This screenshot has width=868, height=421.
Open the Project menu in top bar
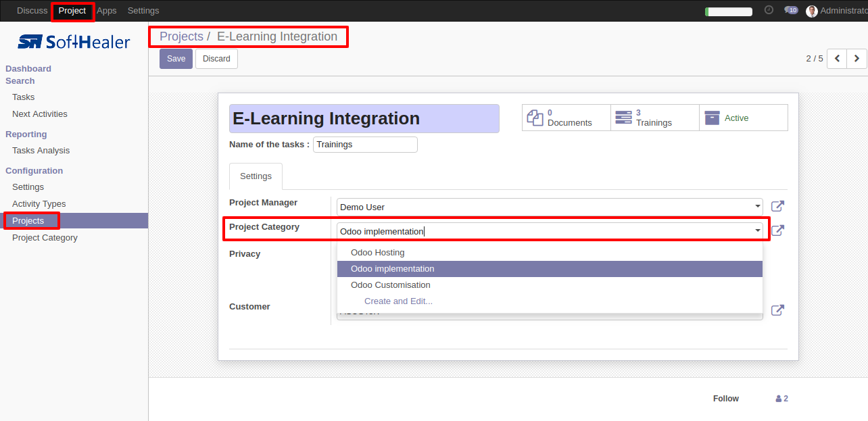tap(72, 11)
